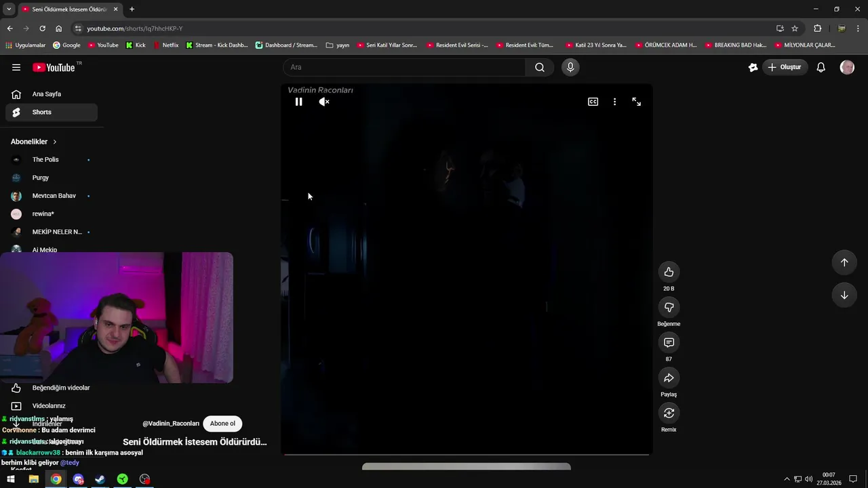Search with voice microphone button
This screenshot has height=488, width=868.
point(570,67)
